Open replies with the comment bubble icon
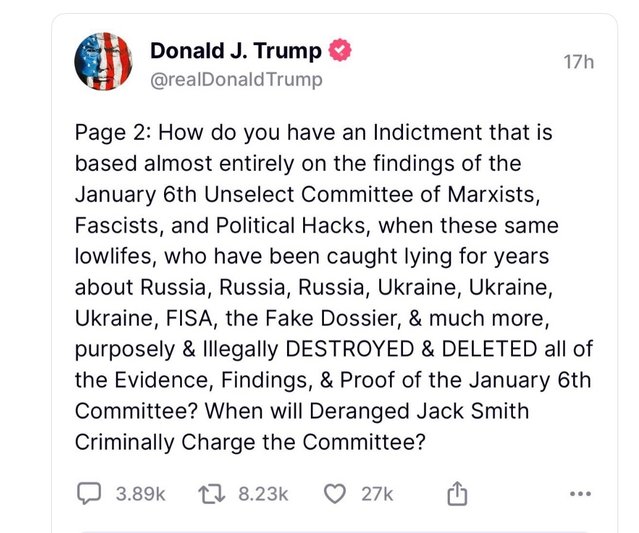The height and width of the screenshot is (533, 639). point(90,493)
